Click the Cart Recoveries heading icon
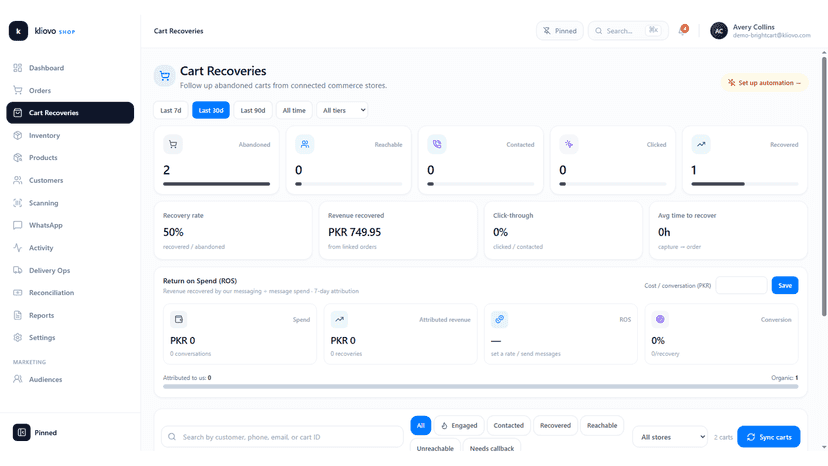 165,76
